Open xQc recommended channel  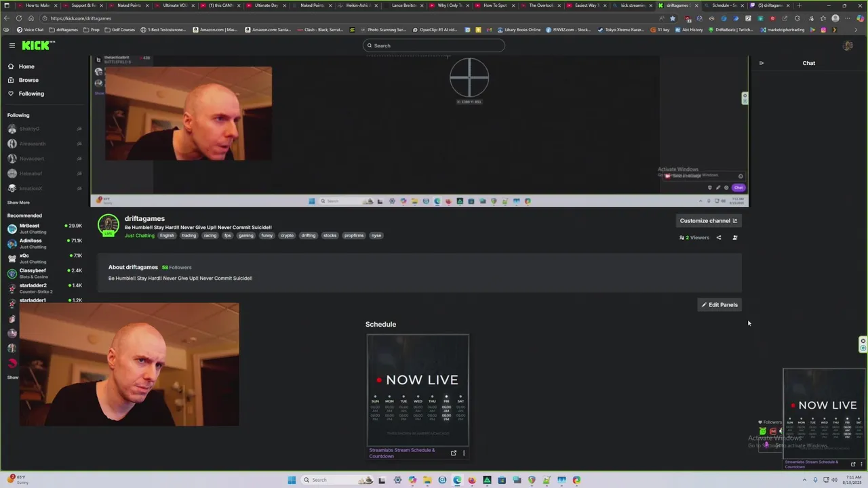44,258
